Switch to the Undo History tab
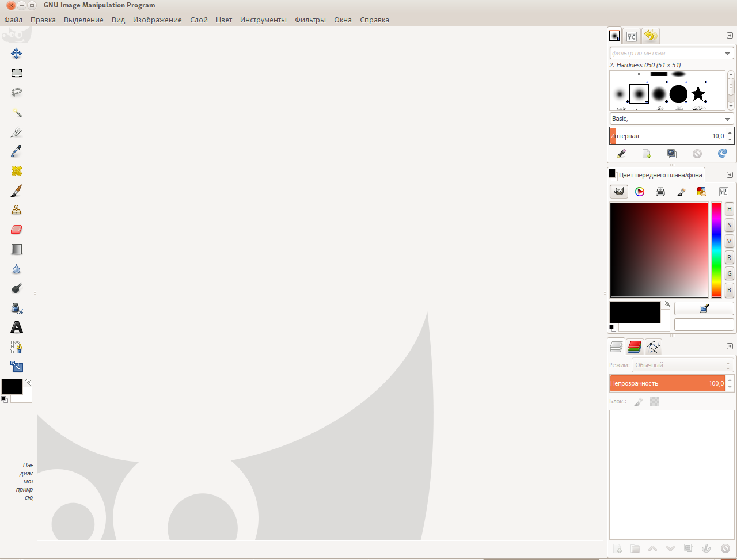The height and width of the screenshot is (560, 737). coord(650,36)
